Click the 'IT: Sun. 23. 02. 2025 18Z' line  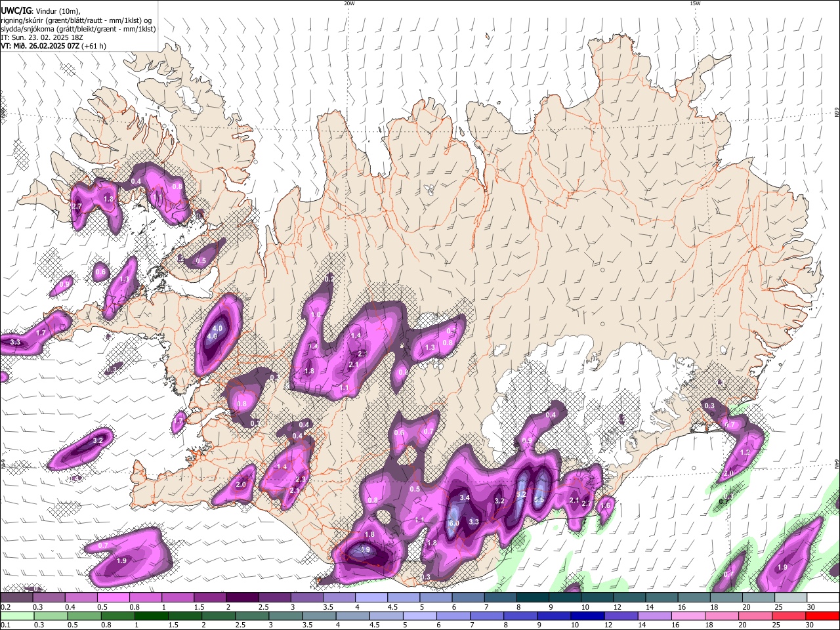coord(43,37)
